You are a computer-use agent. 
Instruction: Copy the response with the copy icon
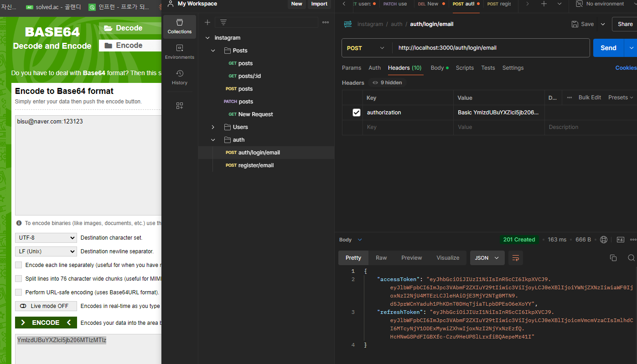coord(613,258)
